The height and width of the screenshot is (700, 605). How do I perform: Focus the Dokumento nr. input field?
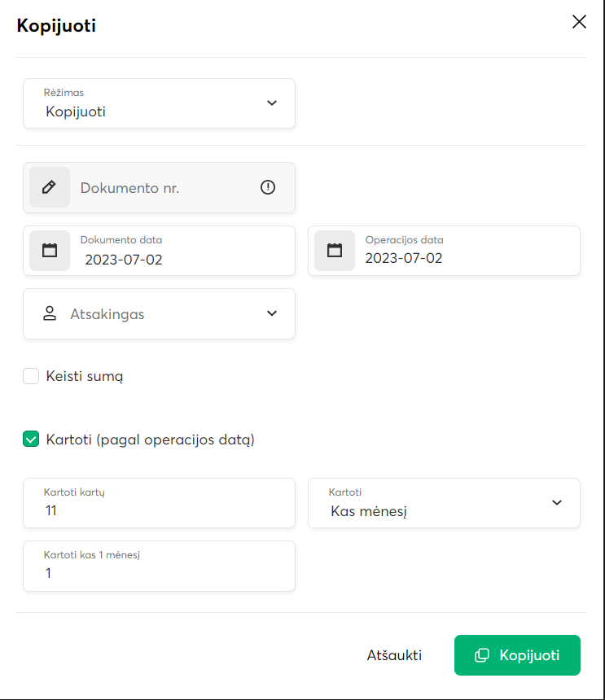coord(163,188)
